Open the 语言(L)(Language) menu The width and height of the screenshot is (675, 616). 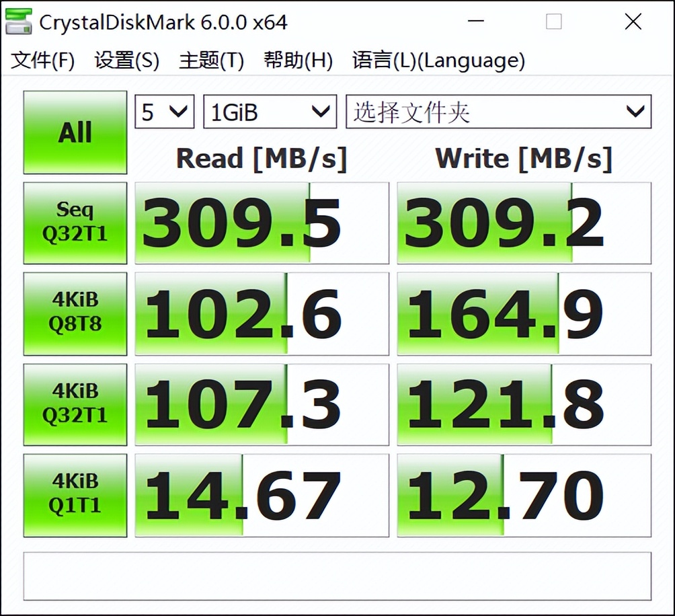coord(437,61)
